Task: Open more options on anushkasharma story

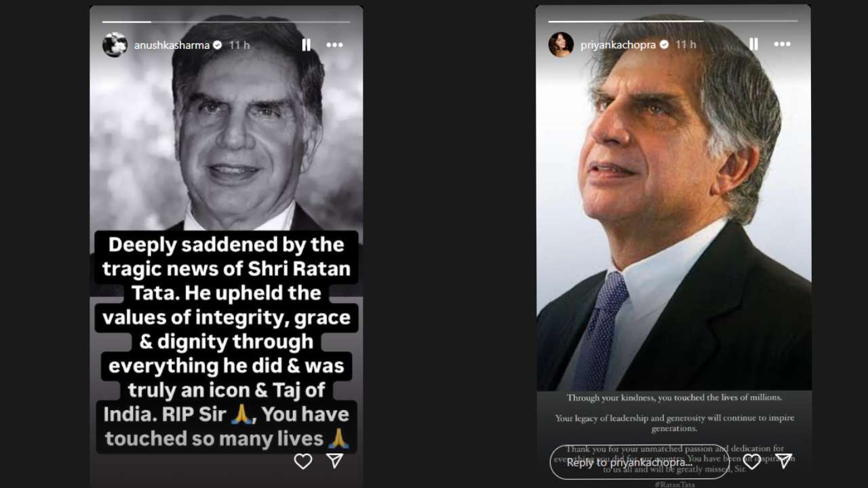Action: pos(334,45)
